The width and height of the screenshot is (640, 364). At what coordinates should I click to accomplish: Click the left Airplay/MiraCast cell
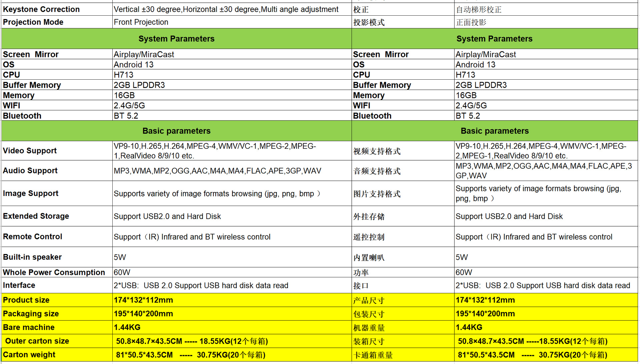(x=144, y=54)
